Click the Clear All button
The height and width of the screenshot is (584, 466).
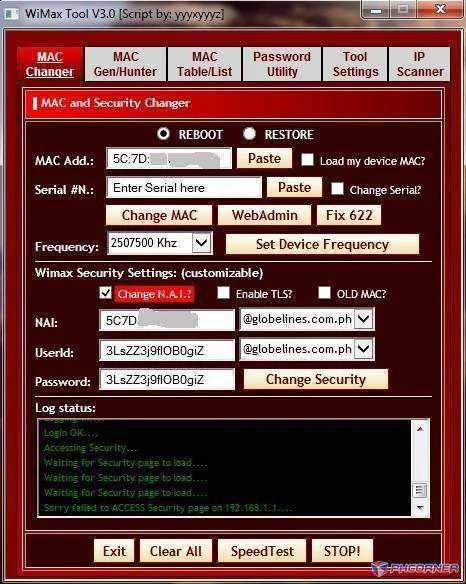pos(176,551)
